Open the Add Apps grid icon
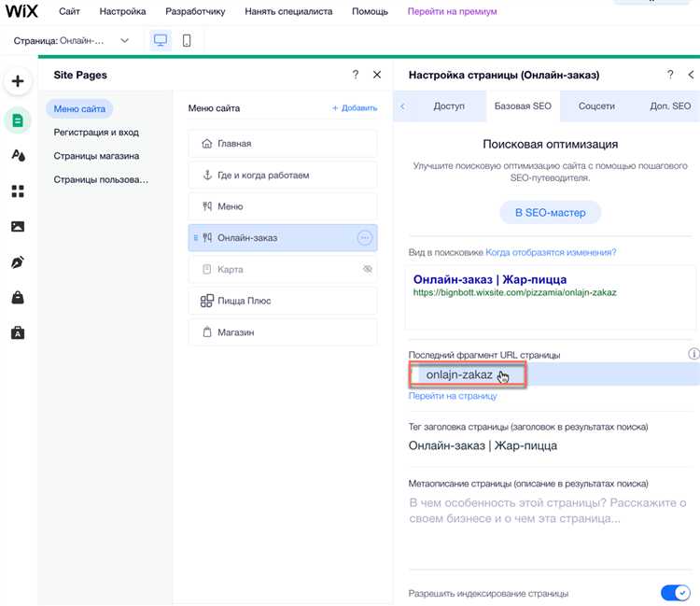 click(x=17, y=191)
